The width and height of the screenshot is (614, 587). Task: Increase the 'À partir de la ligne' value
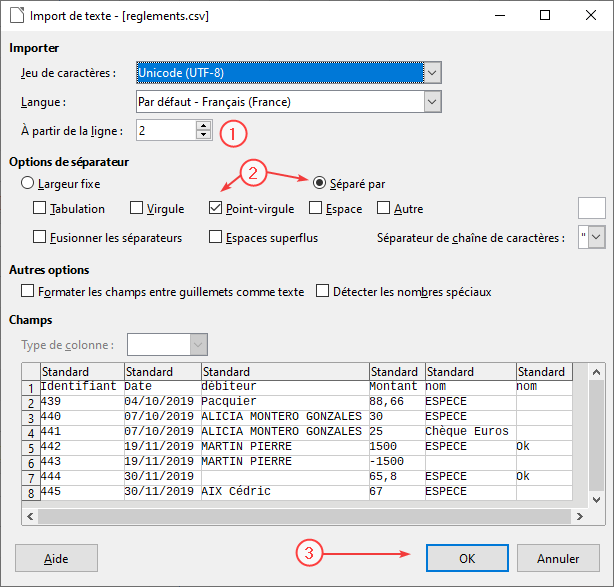[x=204, y=125]
